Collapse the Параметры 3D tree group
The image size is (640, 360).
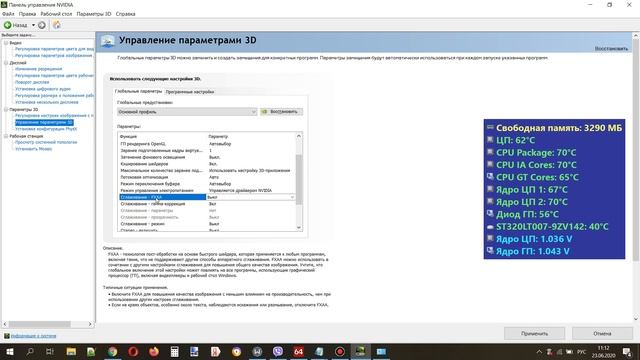tap(6, 109)
